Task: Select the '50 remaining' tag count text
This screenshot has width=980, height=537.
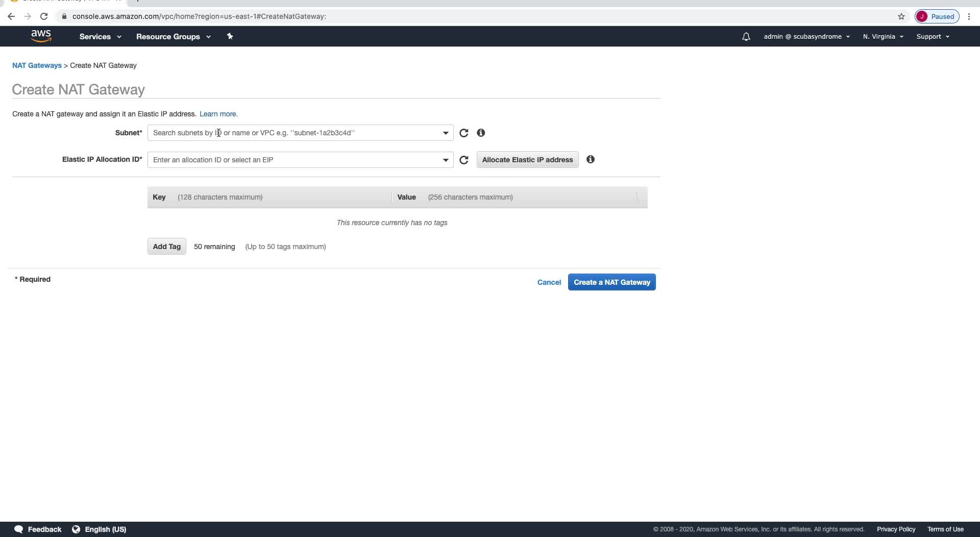Action: (214, 247)
